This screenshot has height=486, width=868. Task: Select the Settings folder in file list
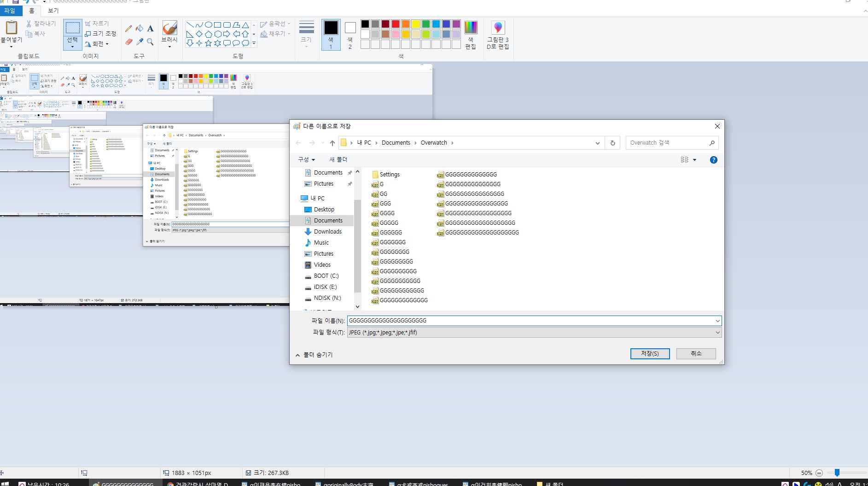pos(385,175)
